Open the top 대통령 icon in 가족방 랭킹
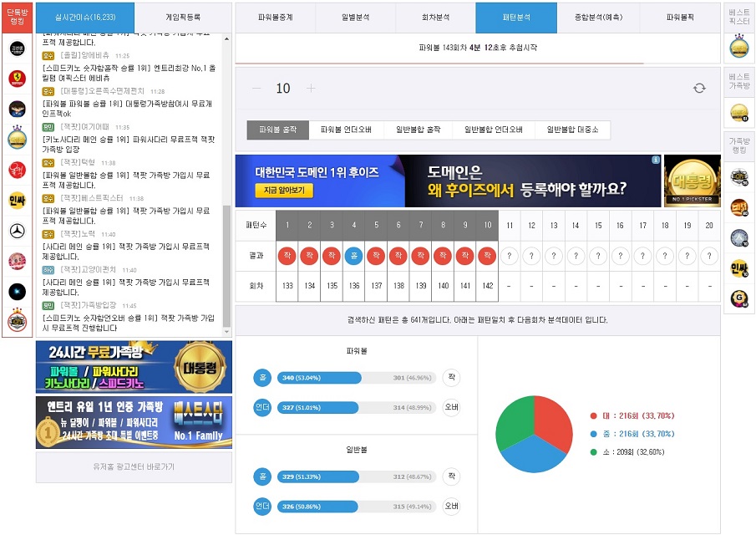The height and width of the screenshot is (535, 756). pos(739,176)
